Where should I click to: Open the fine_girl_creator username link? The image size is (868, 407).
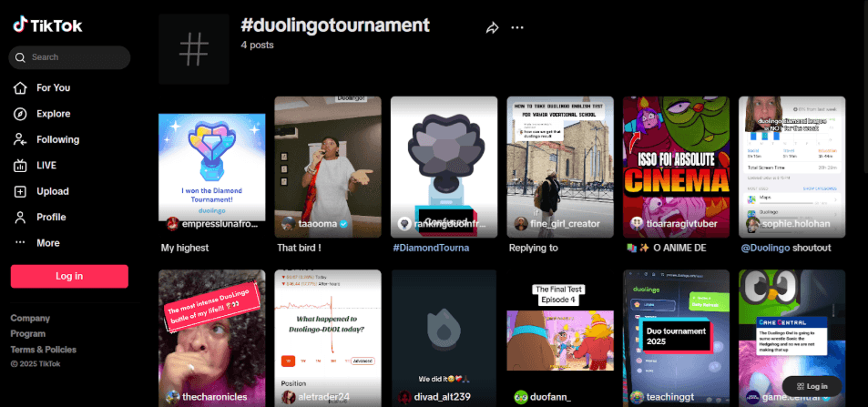click(x=565, y=224)
